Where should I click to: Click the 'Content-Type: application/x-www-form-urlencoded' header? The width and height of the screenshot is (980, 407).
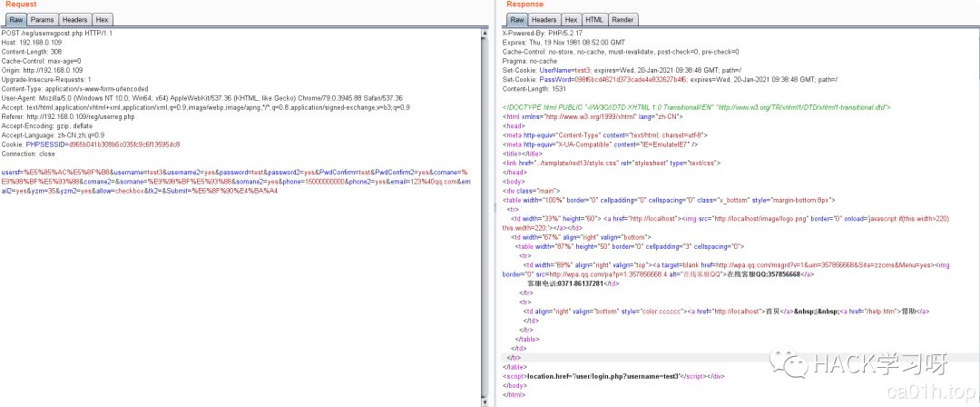click(x=75, y=89)
